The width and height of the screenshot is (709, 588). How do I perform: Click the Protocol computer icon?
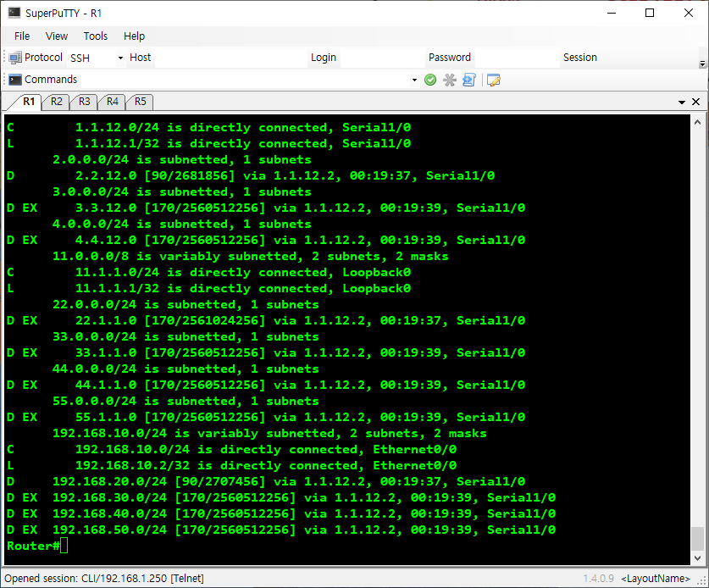(15, 58)
